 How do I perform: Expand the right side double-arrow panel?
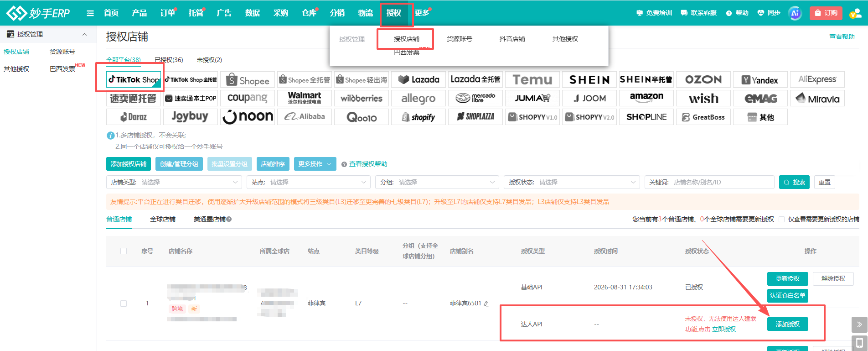click(x=859, y=325)
